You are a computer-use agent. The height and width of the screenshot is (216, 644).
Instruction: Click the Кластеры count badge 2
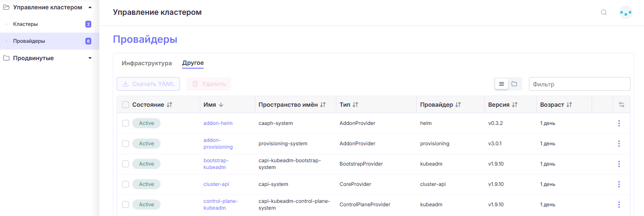coord(88,24)
